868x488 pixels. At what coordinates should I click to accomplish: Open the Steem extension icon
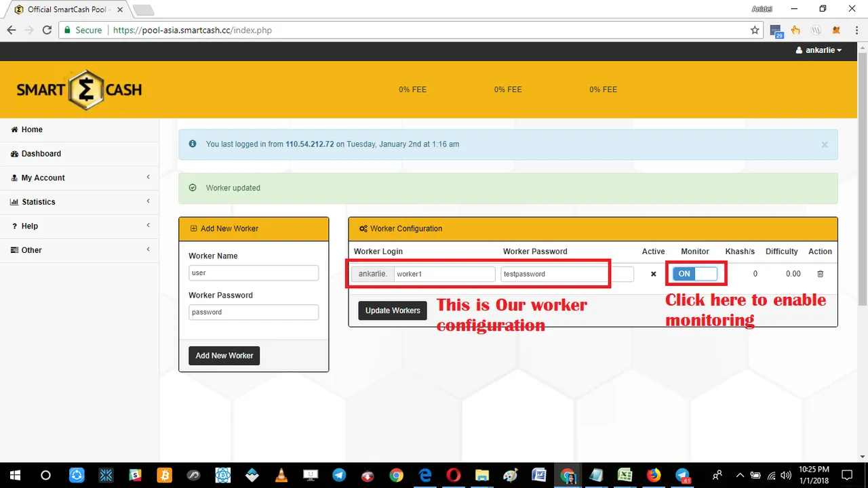click(x=816, y=30)
